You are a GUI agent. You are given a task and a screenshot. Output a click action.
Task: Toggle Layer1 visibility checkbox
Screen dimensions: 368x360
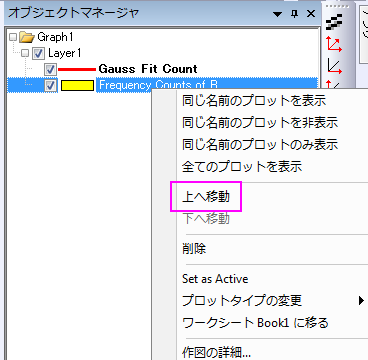(x=38, y=53)
